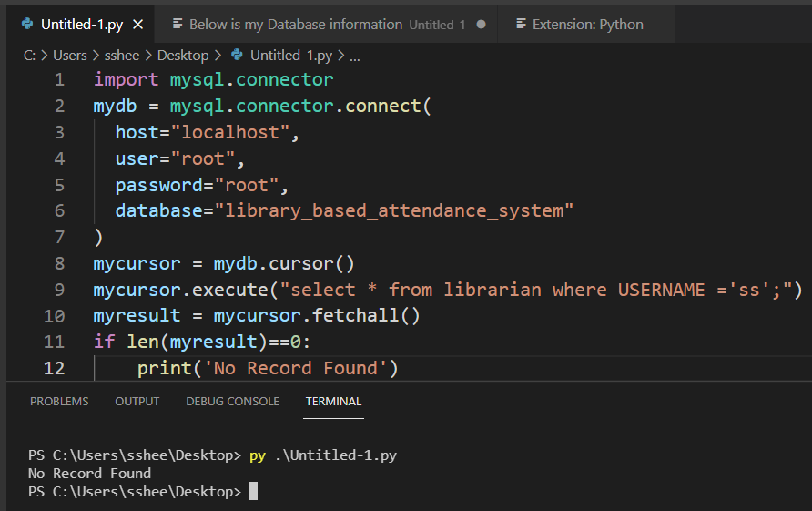
Task: Click line number 1 in the gutter
Action: pos(59,80)
